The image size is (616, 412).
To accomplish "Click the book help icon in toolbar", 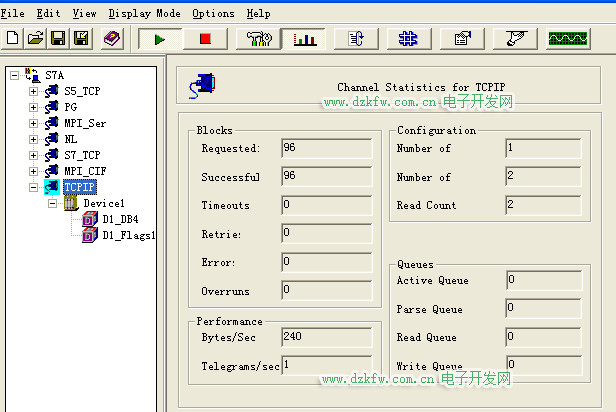I will (x=112, y=39).
